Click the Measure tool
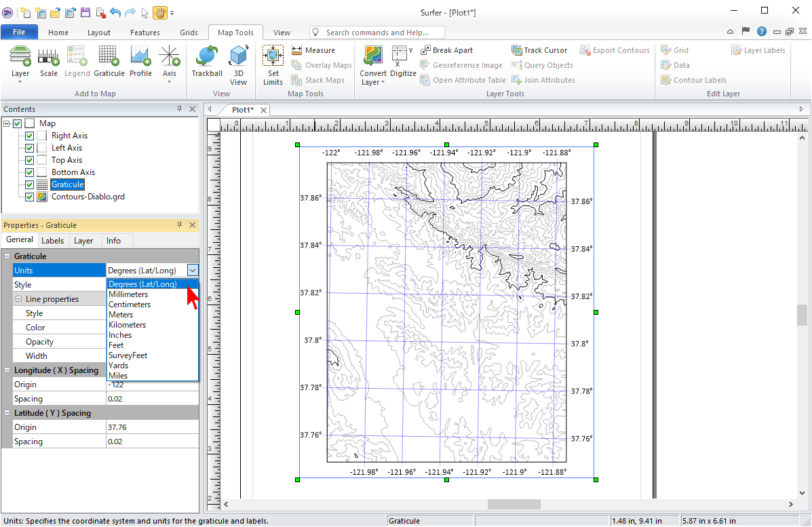 coord(313,50)
